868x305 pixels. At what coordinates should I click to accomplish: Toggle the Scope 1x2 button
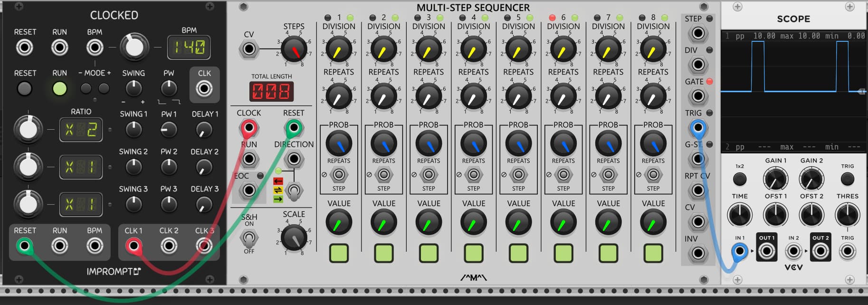tap(740, 179)
